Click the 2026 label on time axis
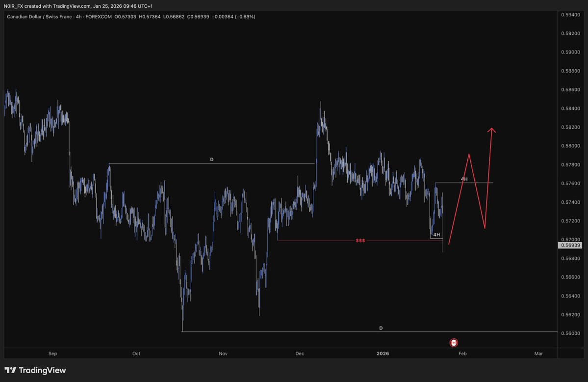This screenshot has height=382, width=588. (x=383, y=354)
